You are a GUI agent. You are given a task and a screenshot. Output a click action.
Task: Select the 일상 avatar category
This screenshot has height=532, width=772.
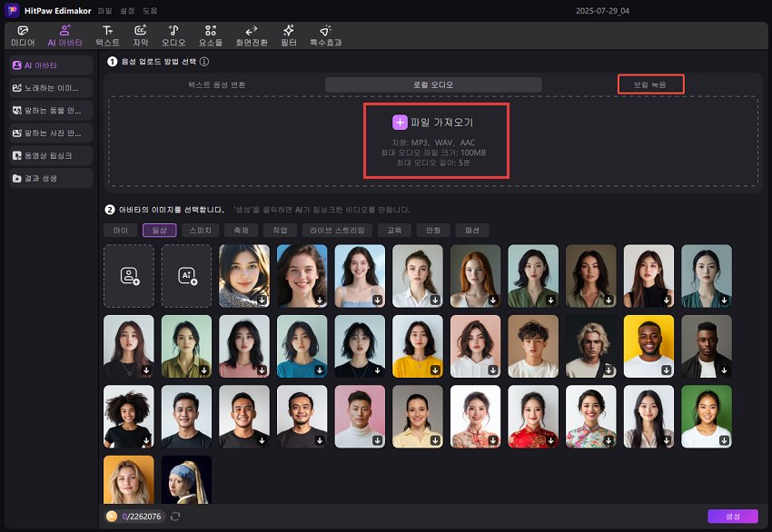click(160, 231)
